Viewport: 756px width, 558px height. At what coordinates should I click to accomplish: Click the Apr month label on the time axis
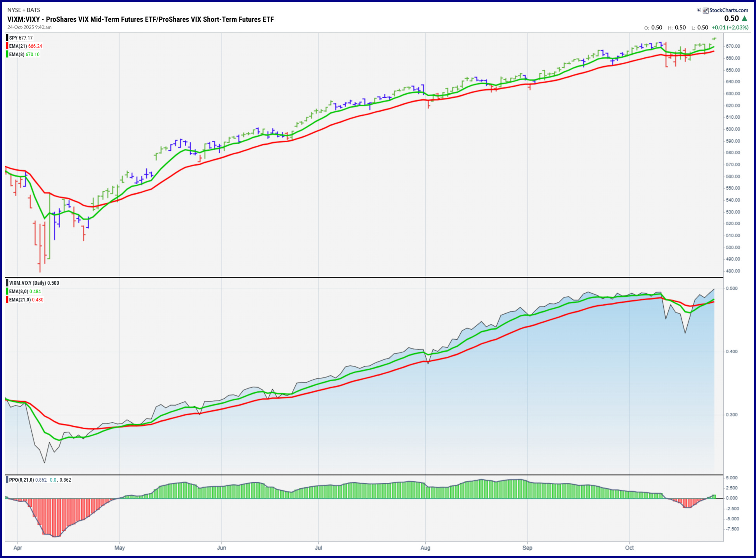pos(17,548)
